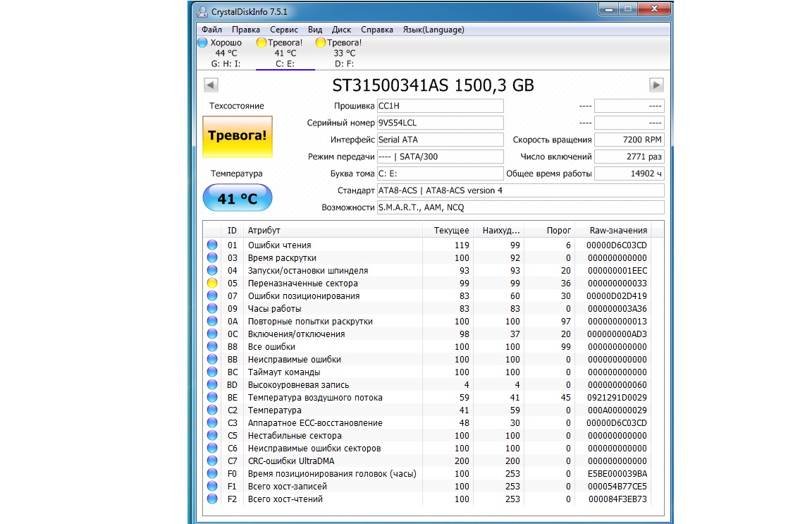Select the Хорошо disk G: H: I:
The image size is (812, 524).
[x=226, y=54]
